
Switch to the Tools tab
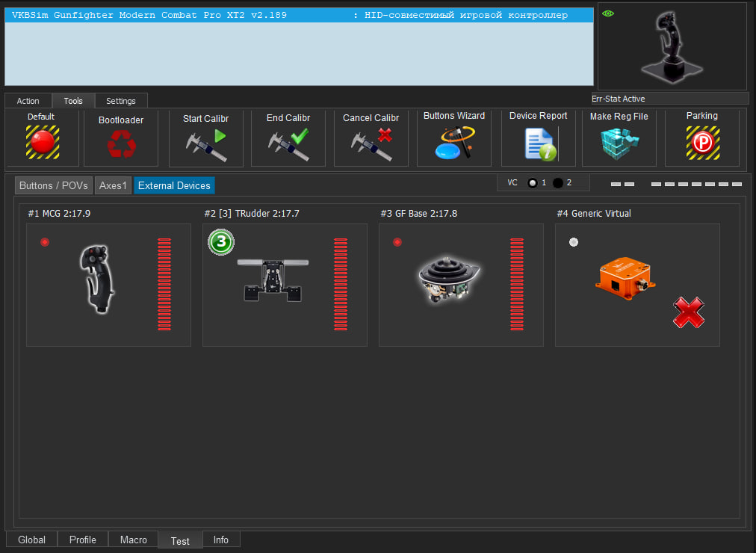pyautogui.click(x=73, y=101)
